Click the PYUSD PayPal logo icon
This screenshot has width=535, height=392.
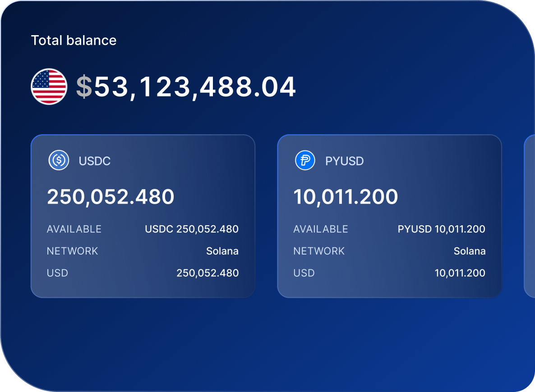(x=305, y=160)
